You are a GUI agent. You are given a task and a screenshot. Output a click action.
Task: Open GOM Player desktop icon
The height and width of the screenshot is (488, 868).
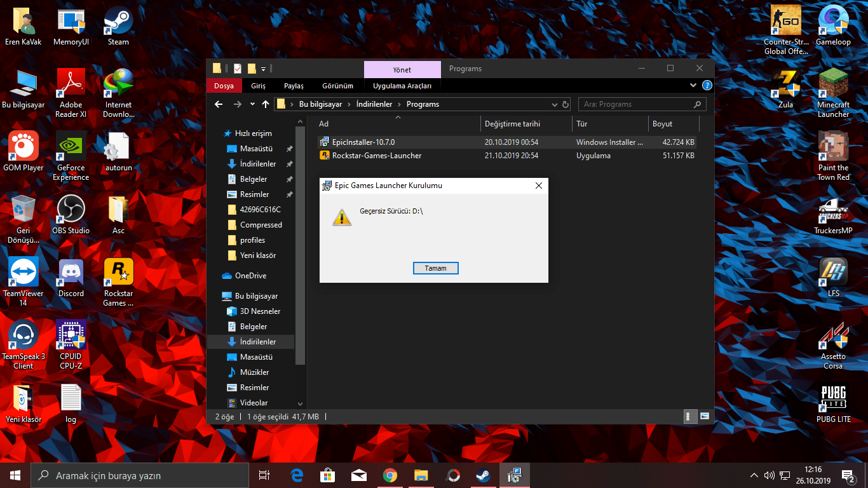(x=24, y=152)
